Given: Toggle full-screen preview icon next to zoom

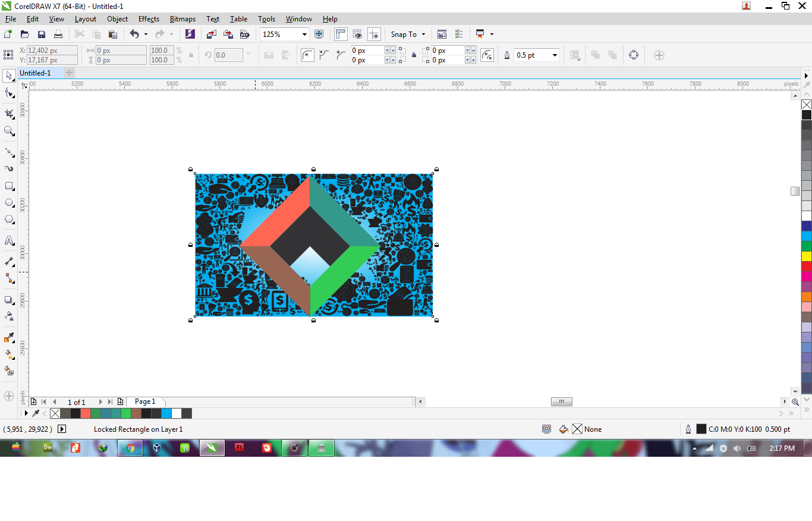Looking at the screenshot, I should [319, 34].
